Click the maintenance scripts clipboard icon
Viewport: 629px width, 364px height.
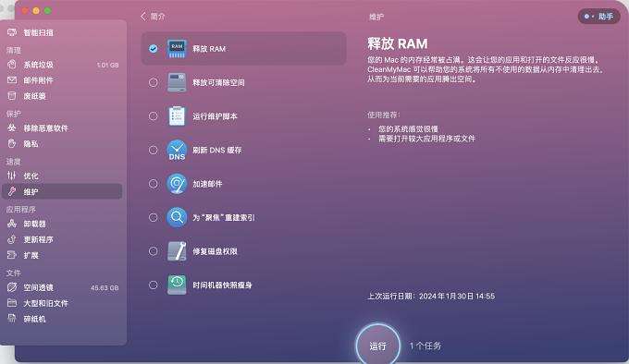coord(177,115)
